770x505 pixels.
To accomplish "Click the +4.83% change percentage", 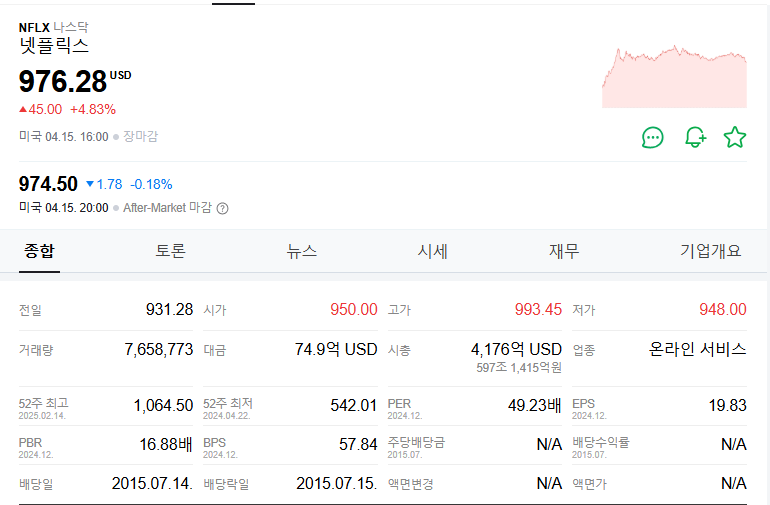I will (93, 109).
